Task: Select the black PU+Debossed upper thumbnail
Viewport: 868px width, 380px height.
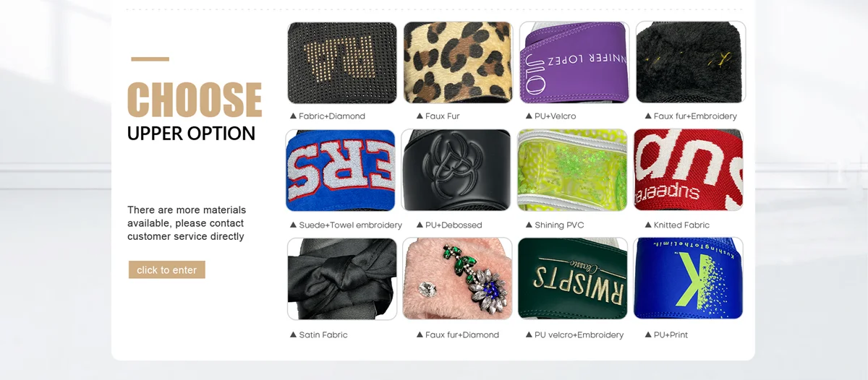Action: pyautogui.click(x=456, y=170)
